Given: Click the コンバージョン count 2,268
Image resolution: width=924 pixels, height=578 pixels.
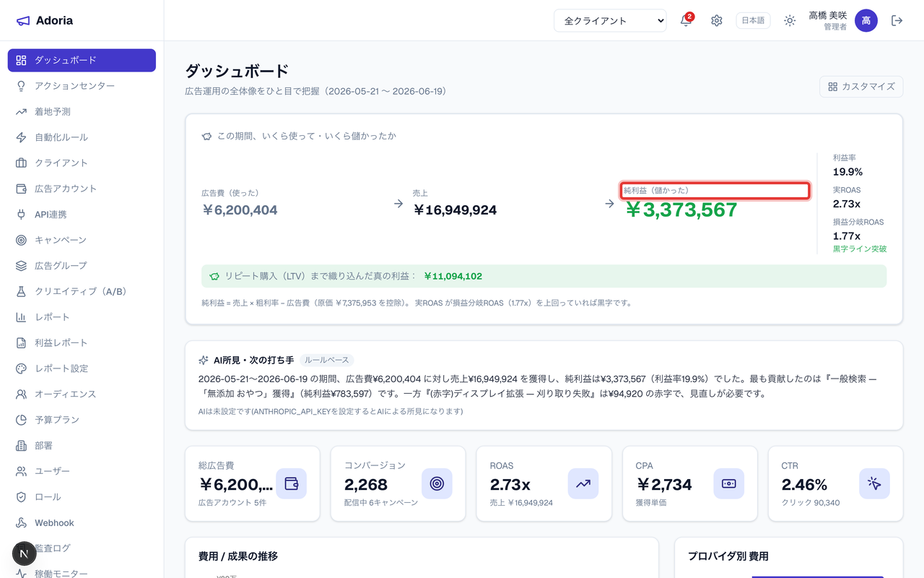Looking at the screenshot, I should [x=366, y=484].
